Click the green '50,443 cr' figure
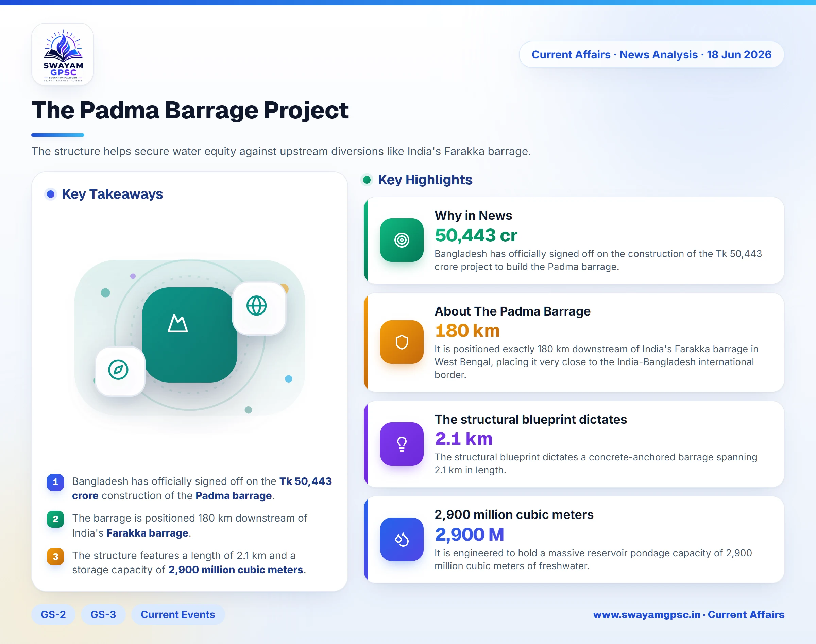 pos(476,235)
